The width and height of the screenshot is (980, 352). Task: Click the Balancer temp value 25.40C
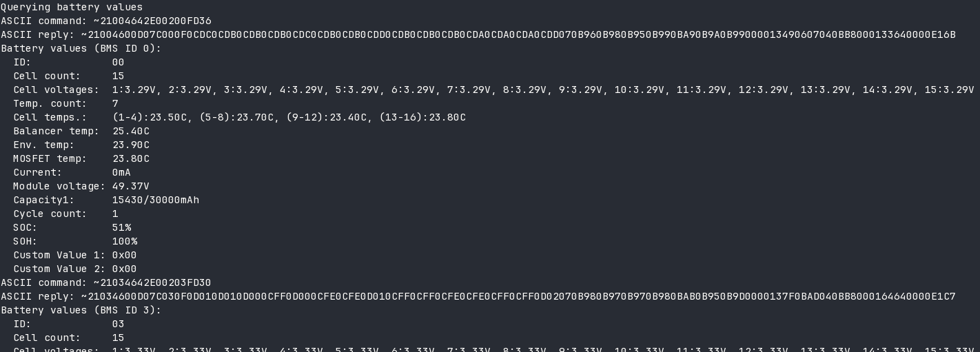[131, 131]
